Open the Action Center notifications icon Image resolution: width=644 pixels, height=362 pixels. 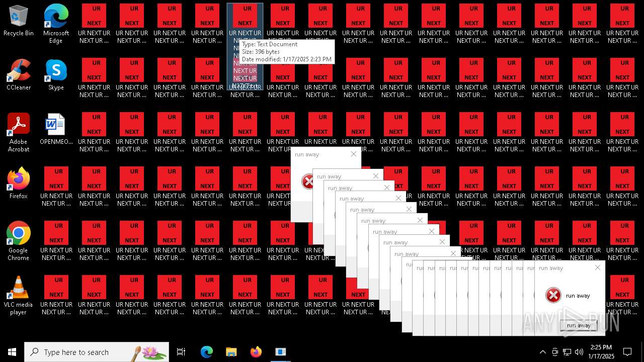627,352
